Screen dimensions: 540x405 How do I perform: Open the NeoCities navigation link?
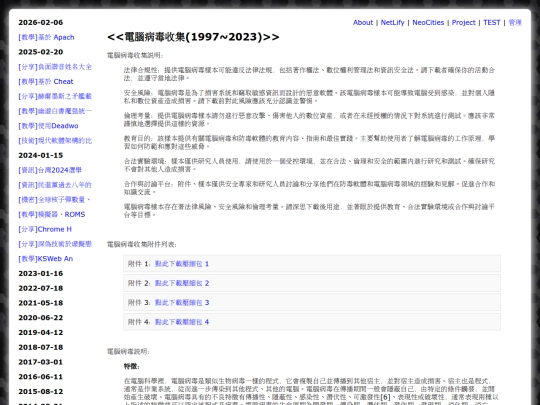[x=428, y=22]
